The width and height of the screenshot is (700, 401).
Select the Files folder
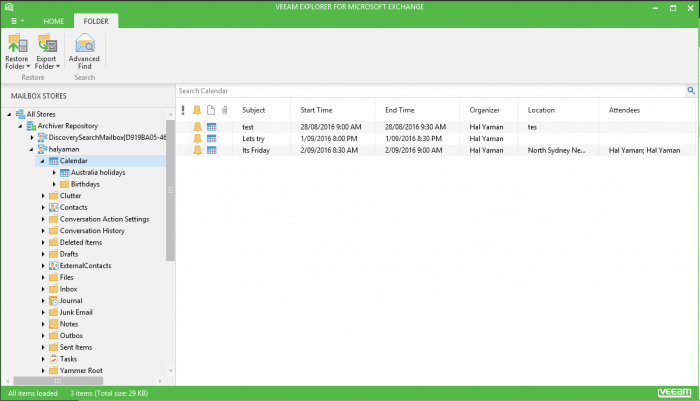click(67, 277)
